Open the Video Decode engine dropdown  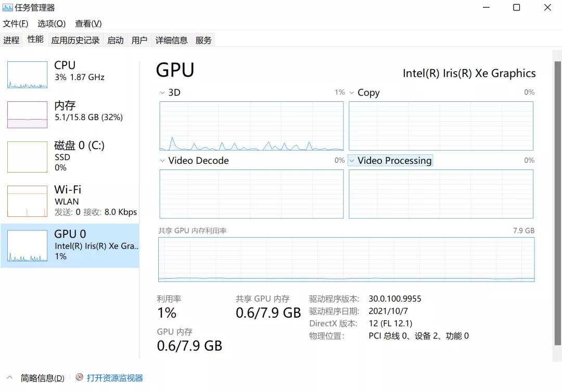click(162, 161)
